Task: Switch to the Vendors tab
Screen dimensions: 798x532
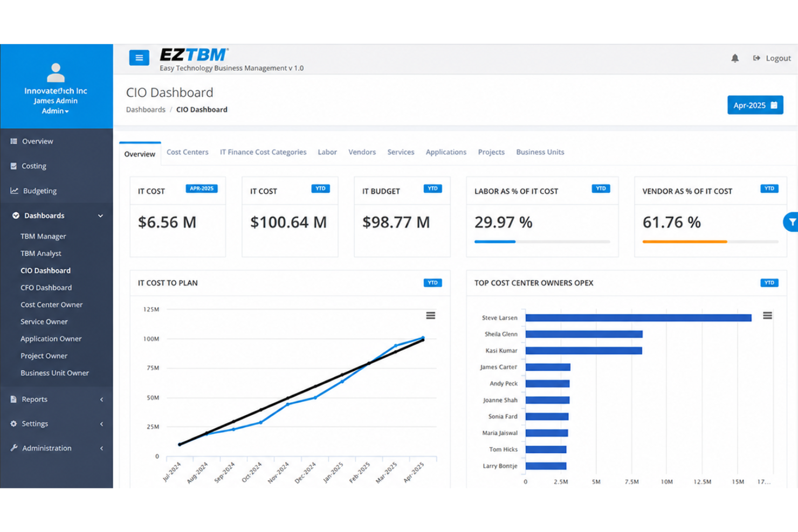Action: click(x=362, y=152)
